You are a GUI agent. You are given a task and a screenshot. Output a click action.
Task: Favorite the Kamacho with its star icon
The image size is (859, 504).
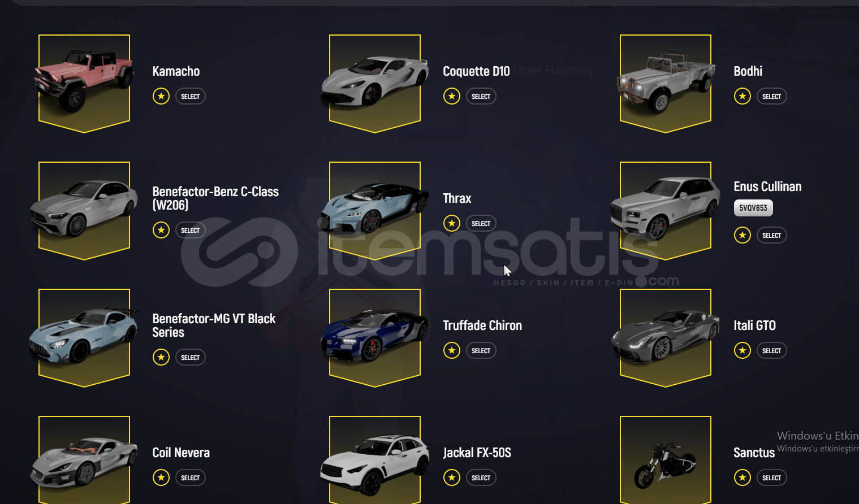pos(161,96)
